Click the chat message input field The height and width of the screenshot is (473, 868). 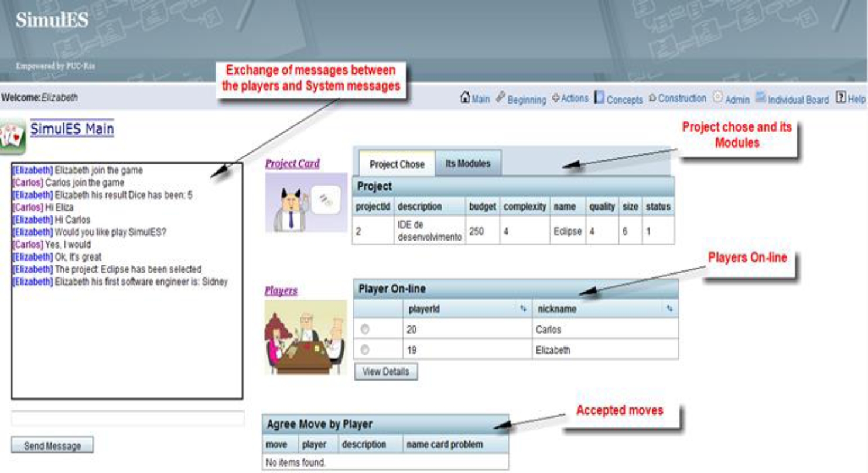127,418
